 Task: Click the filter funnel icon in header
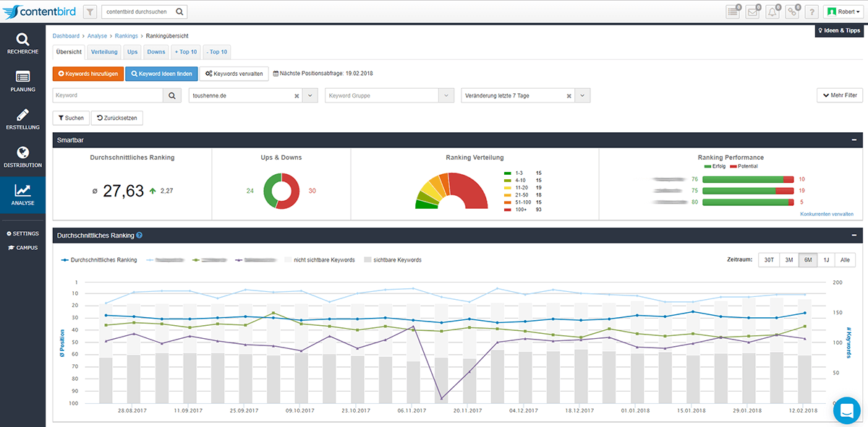(x=90, y=12)
